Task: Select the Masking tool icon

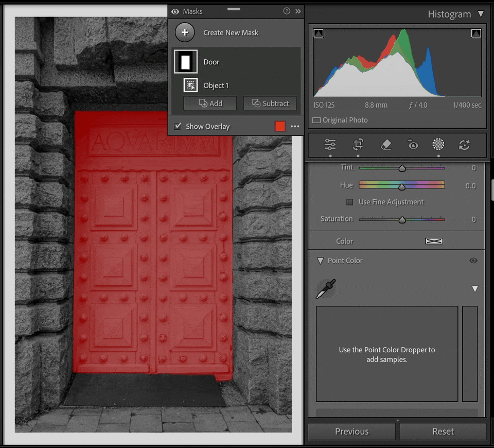Action: 438,144
